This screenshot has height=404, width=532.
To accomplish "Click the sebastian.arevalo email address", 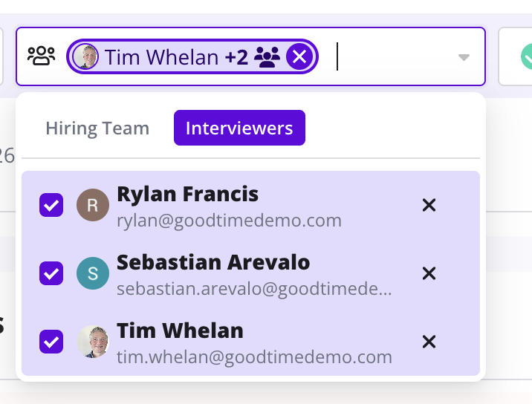I will click(x=254, y=289).
